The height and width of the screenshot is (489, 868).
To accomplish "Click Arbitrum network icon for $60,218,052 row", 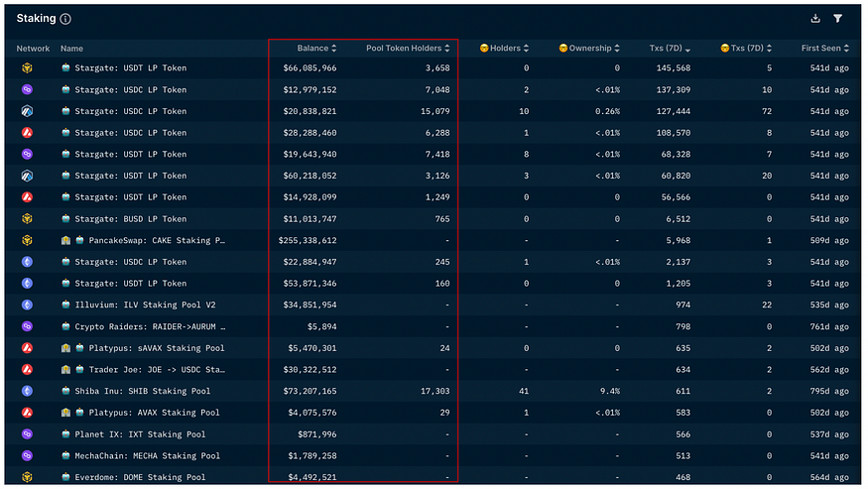I will [x=27, y=176].
